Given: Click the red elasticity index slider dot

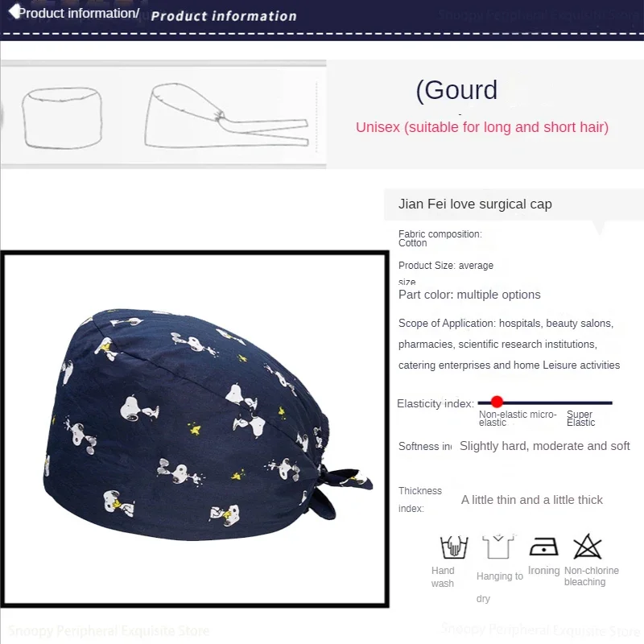Looking at the screenshot, I should pos(497,402).
